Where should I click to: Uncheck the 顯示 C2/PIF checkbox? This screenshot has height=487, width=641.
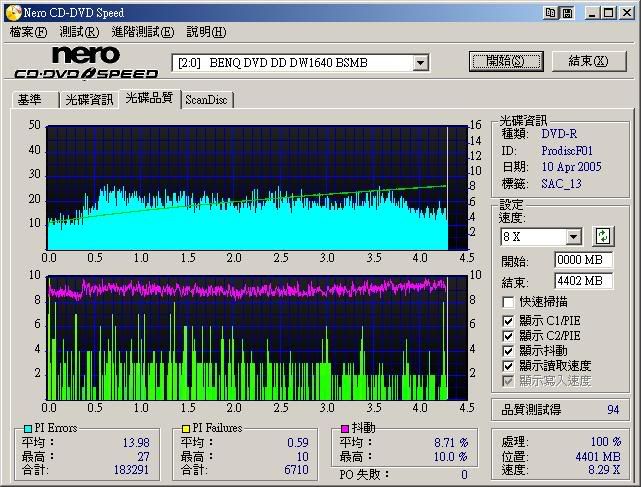[x=509, y=336]
